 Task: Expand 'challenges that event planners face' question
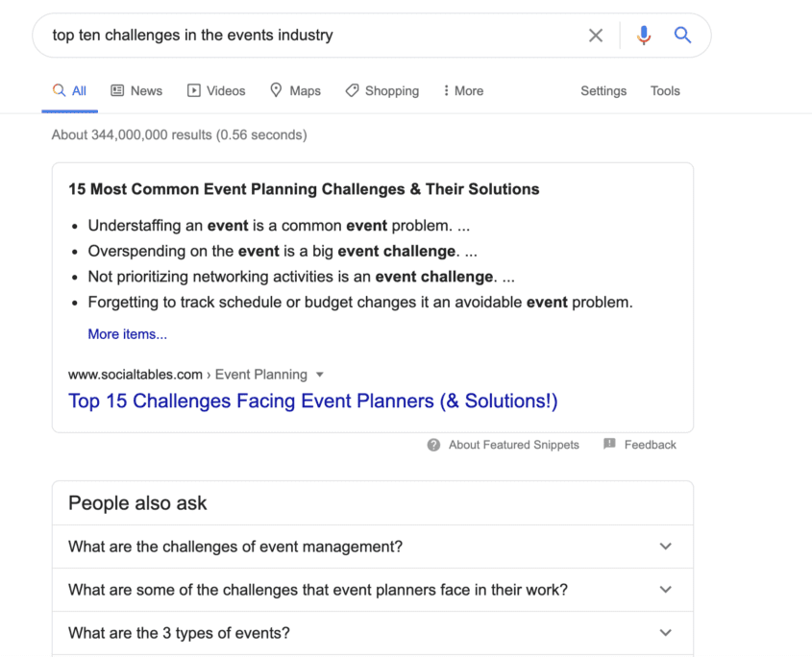[665, 590]
